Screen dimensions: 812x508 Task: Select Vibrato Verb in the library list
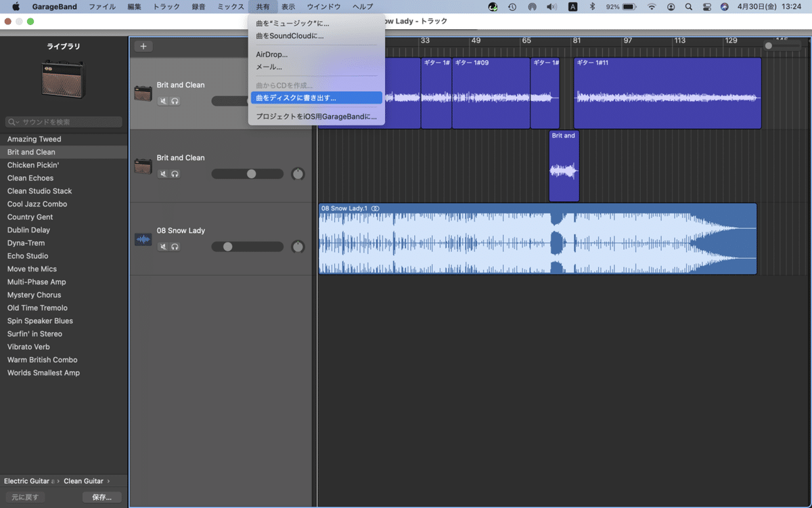[x=64, y=347]
